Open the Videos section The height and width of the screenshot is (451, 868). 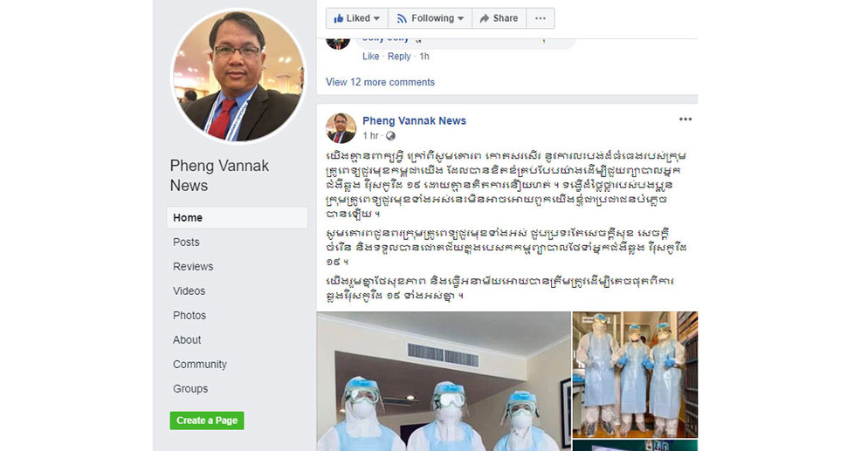click(189, 290)
